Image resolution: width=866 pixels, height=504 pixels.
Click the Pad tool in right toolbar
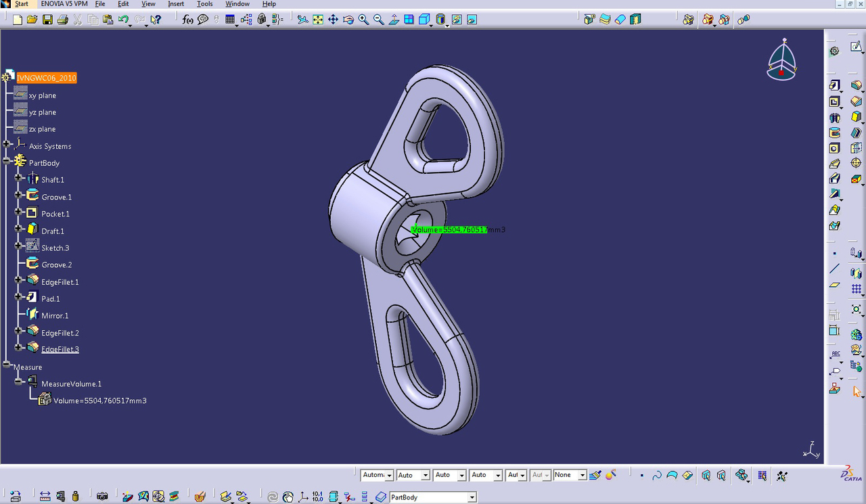click(x=834, y=85)
